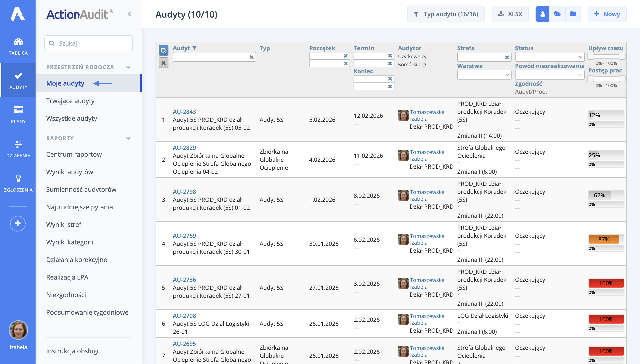The image size is (640, 364).
Task: Switch to user view toggle button
Action: (542, 14)
